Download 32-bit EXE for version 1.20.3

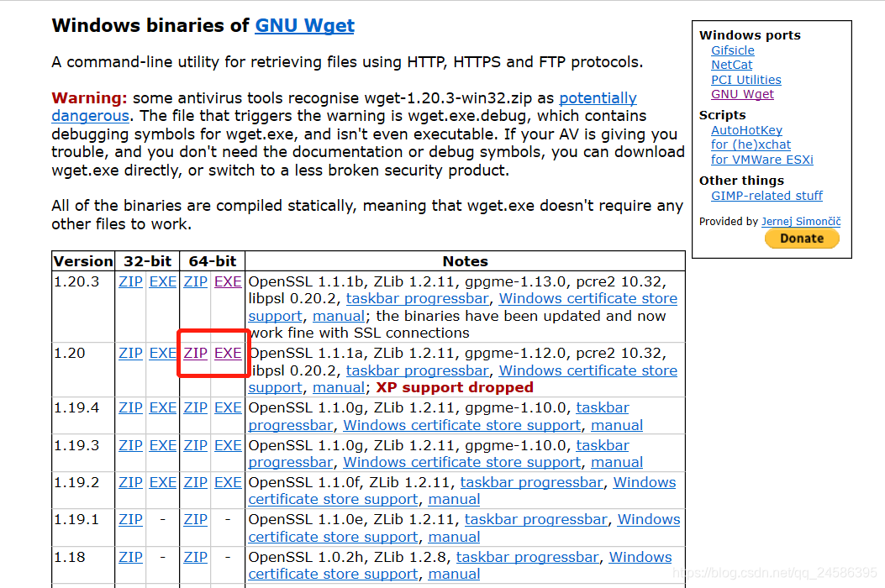(x=162, y=281)
